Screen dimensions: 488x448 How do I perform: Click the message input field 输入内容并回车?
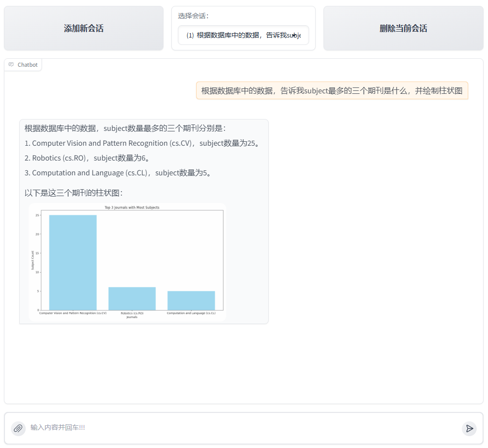(x=243, y=427)
